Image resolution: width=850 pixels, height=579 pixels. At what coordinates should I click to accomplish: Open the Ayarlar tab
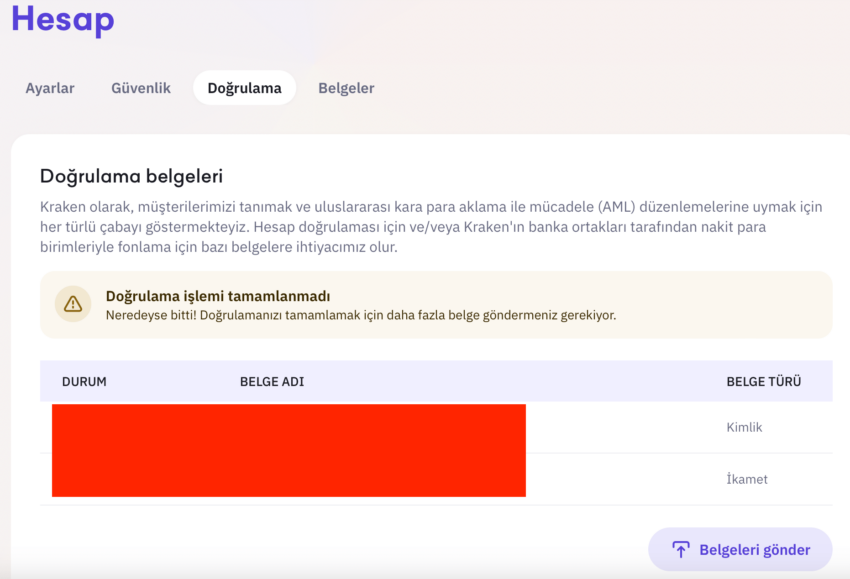click(x=50, y=88)
